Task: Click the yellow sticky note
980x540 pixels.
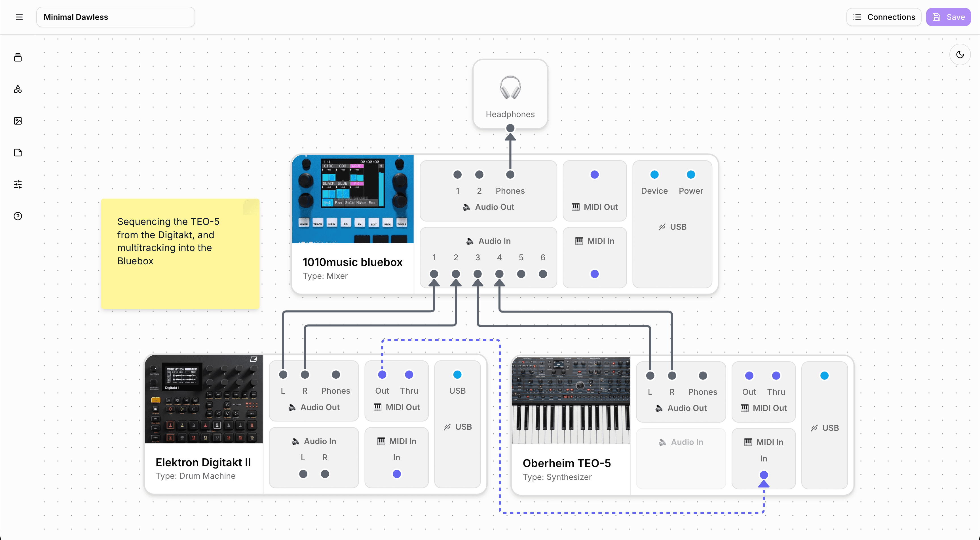Action: 180,254
